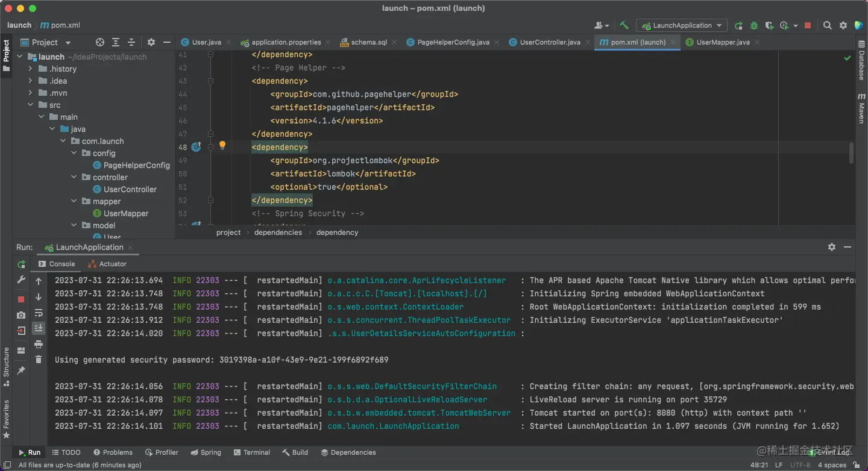Click the Code With Me user icon

[x=600, y=25]
